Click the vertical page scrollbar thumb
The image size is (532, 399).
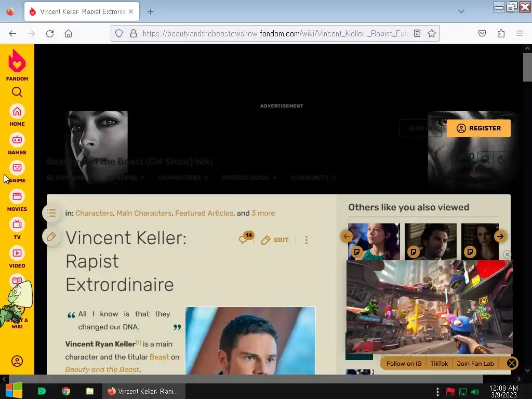[527, 67]
